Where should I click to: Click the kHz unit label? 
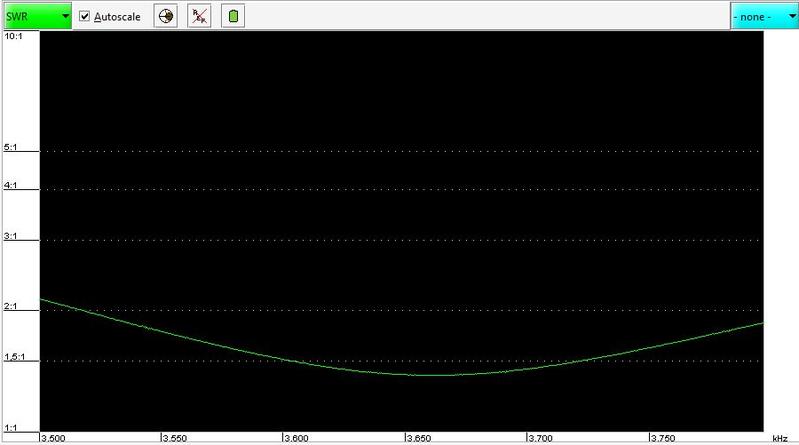coord(780,438)
